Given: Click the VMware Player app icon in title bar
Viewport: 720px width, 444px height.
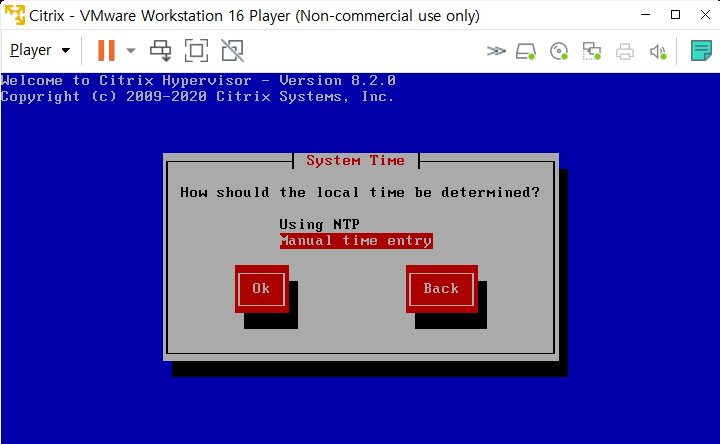Looking at the screenshot, I should (15, 15).
